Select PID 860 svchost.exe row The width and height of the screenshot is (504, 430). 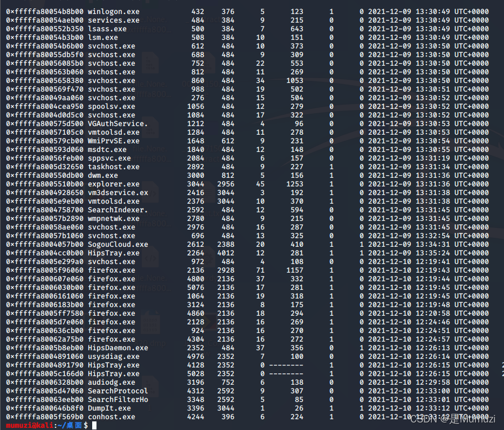tap(198, 81)
